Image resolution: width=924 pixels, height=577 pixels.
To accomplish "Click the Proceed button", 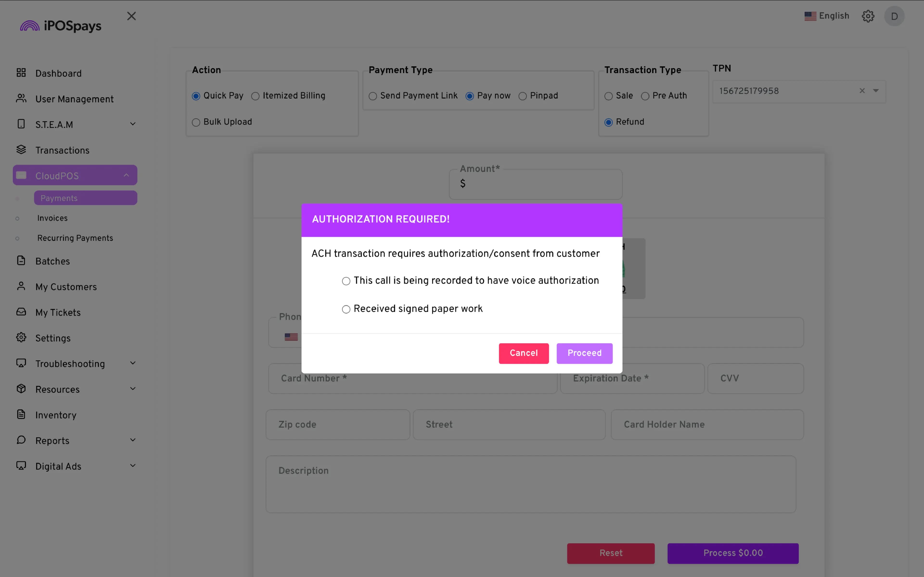I will click(584, 353).
